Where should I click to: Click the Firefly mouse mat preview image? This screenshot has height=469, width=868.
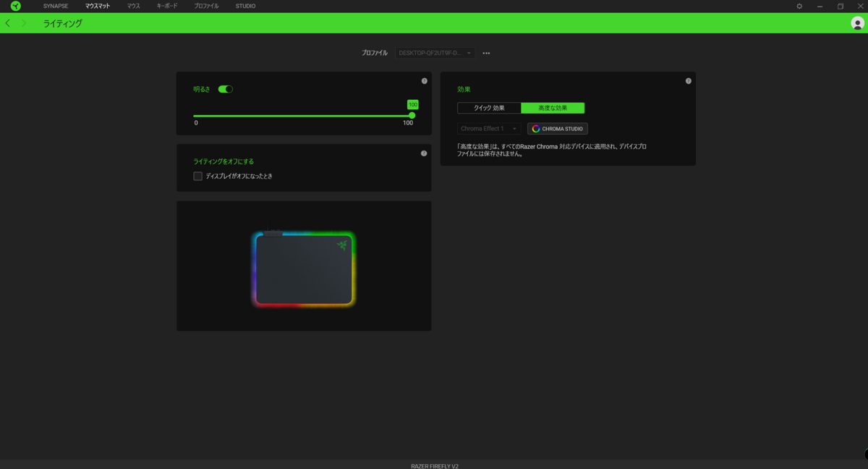[304, 269]
